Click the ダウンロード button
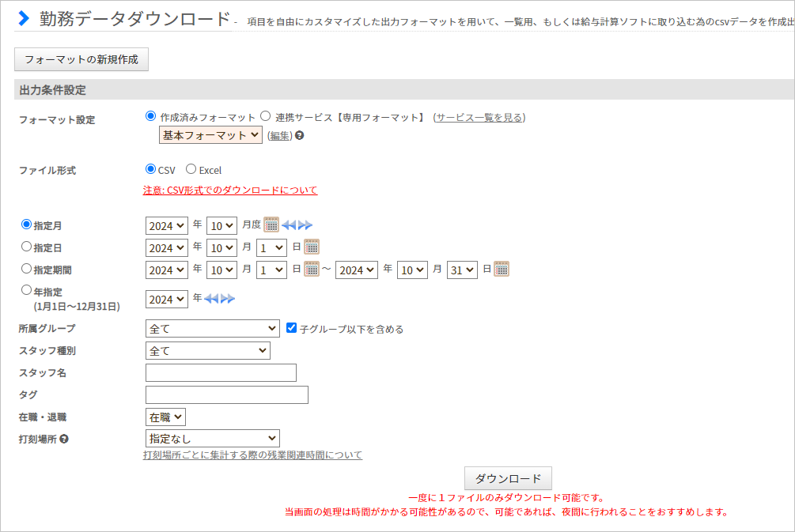The width and height of the screenshot is (795, 532). coord(508,478)
